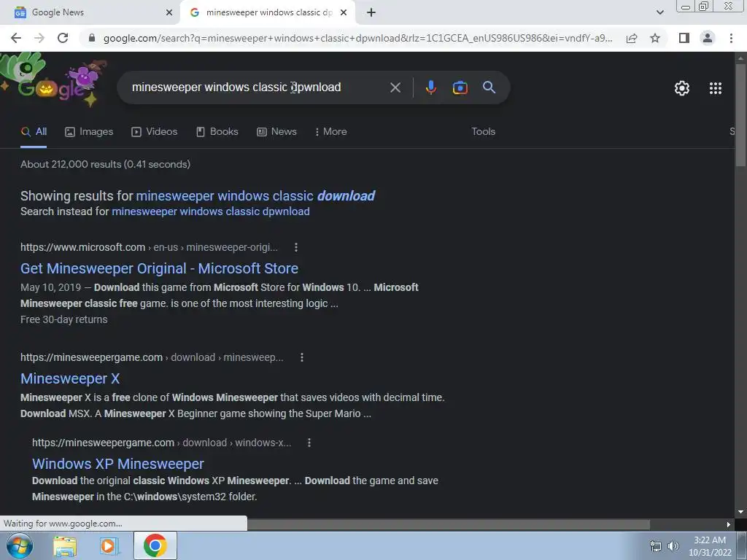Open Chrome side panel
The image size is (747, 560).
pyautogui.click(x=684, y=38)
